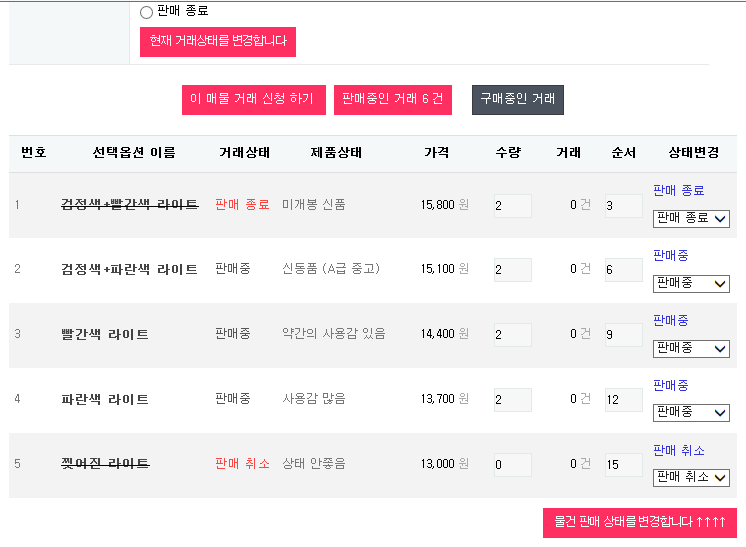Click order field with value 6

tap(623, 270)
